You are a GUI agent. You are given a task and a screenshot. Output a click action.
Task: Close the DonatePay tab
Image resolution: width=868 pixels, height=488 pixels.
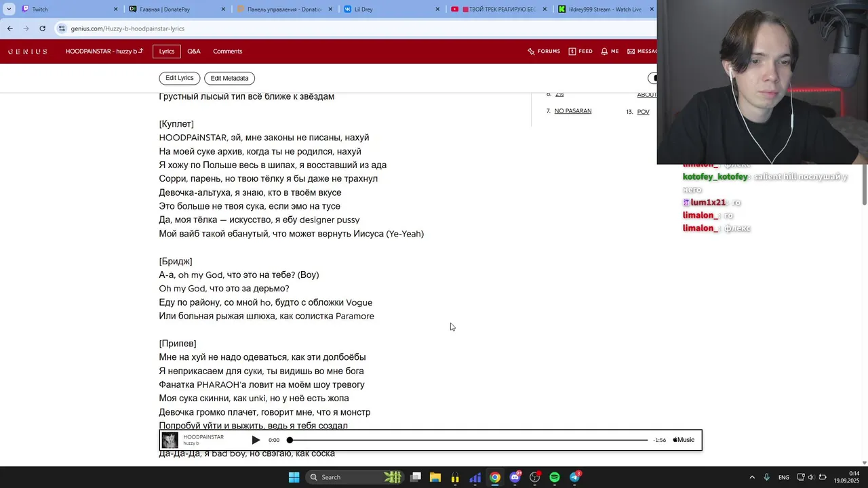point(224,9)
